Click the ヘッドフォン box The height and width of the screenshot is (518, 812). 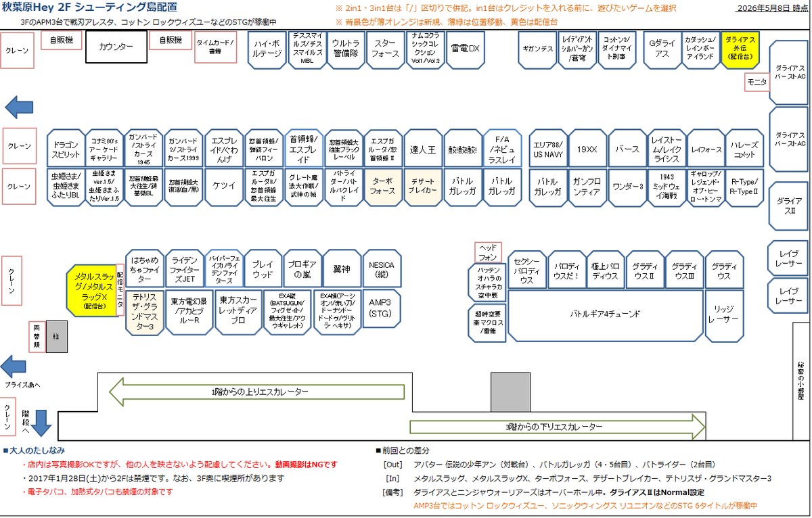click(488, 252)
